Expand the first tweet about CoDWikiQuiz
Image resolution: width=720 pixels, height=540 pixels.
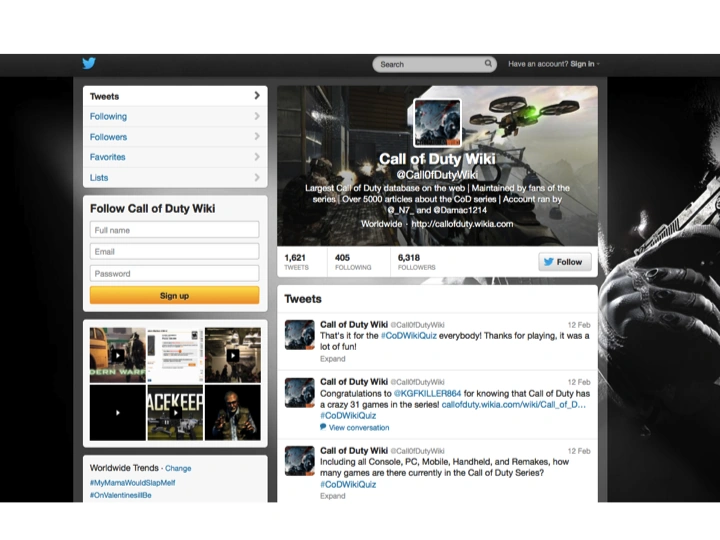point(332,359)
